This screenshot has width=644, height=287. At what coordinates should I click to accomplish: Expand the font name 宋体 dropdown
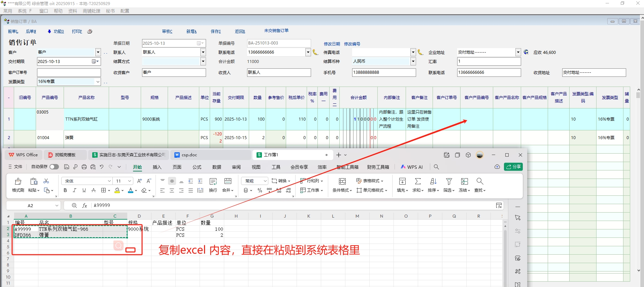tap(109, 181)
